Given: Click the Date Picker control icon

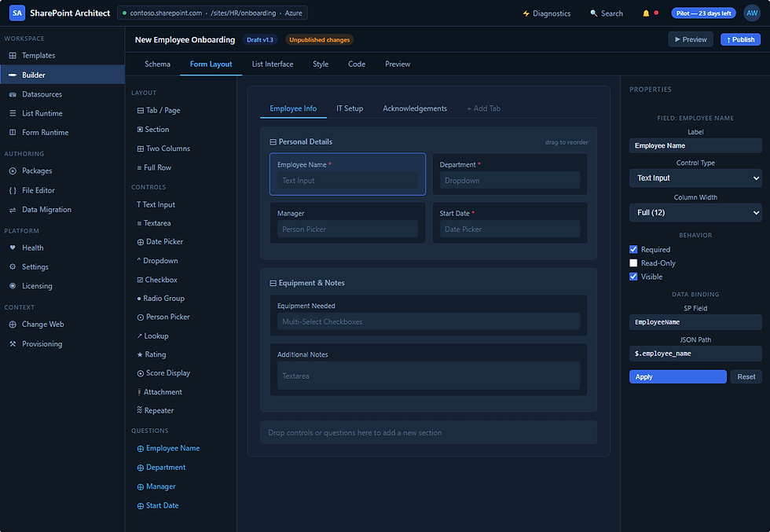Looking at the screenshot, I should point(141,242).
